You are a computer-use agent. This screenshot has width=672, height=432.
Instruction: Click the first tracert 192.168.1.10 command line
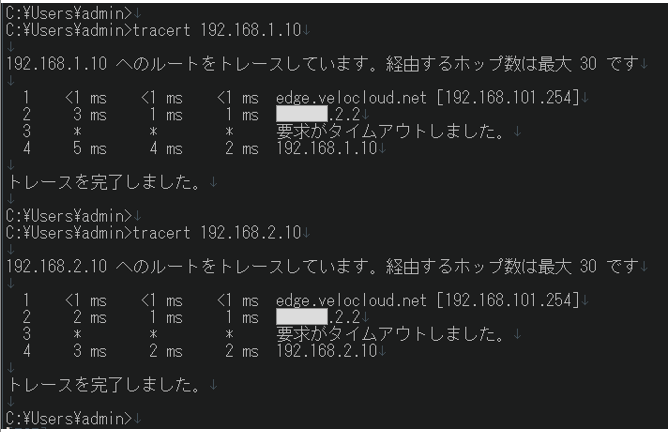tap(154, 30)
